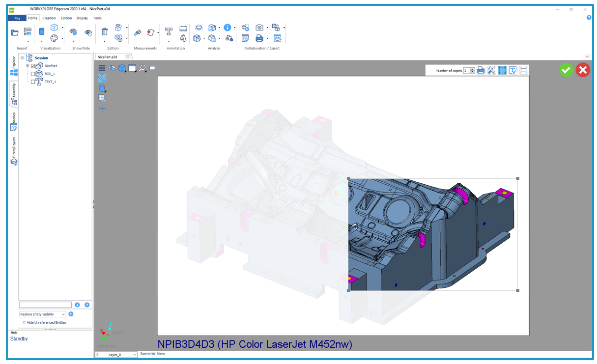The height and width of the screenshot is (364, 597).
Task: Toggle the NicePart visibility checkbox
Action: [33, 66]
